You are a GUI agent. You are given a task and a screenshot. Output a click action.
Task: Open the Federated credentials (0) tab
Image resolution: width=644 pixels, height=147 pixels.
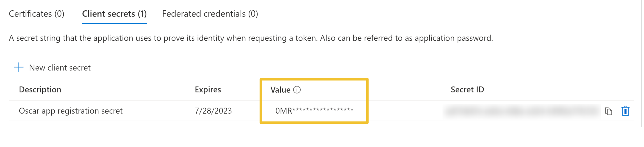click(210, 14)
